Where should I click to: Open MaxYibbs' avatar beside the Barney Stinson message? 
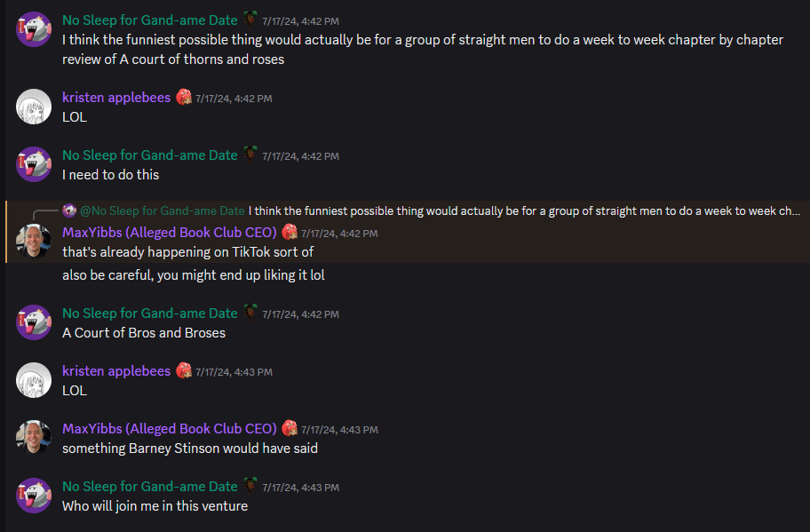pos(34,438)
